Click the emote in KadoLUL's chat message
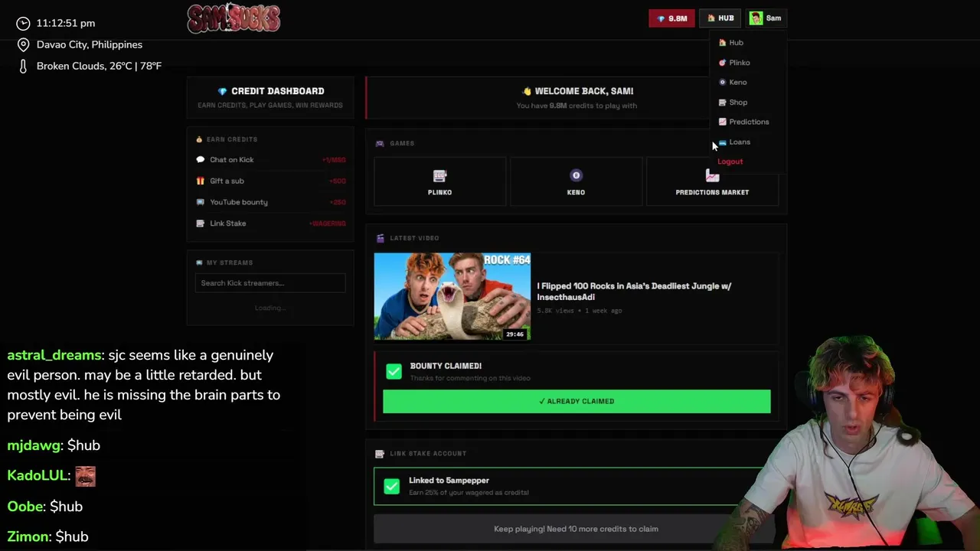 point(85,476)
